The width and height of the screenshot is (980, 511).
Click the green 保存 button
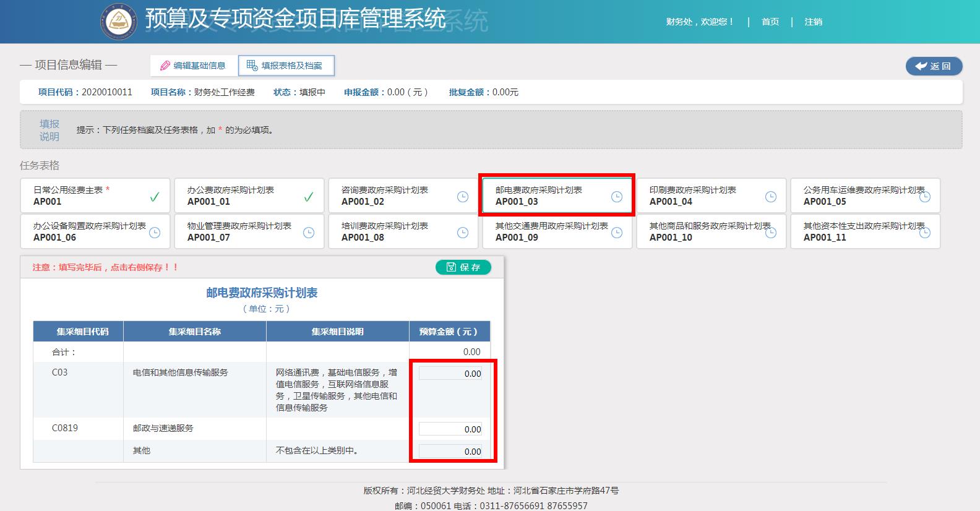point(463,267)
